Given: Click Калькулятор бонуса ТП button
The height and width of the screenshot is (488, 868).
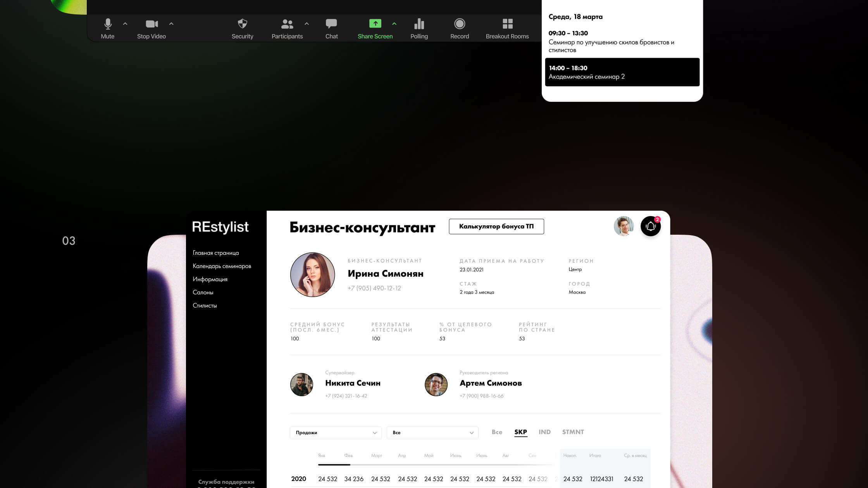Looking at the screenshot, I should (x=496, y=227).
